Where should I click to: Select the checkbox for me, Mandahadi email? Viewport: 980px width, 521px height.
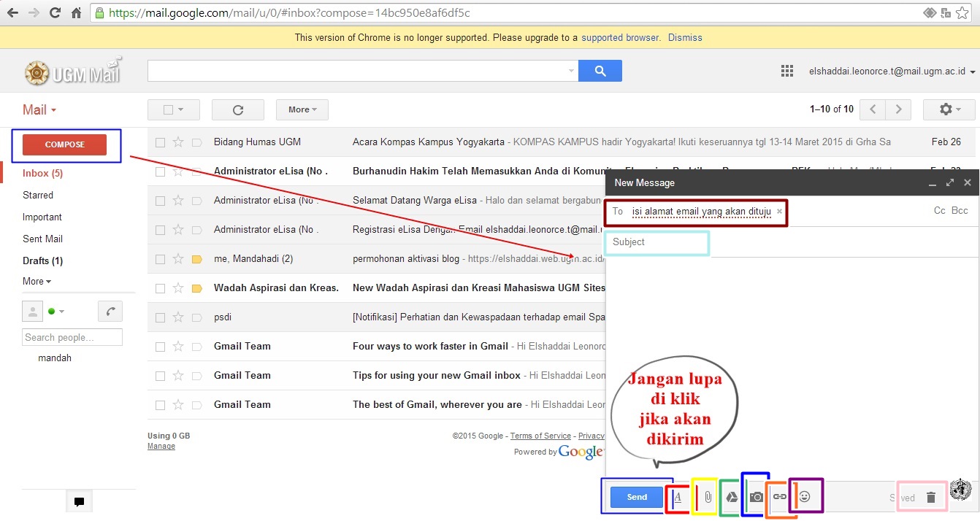pos(160,259)
